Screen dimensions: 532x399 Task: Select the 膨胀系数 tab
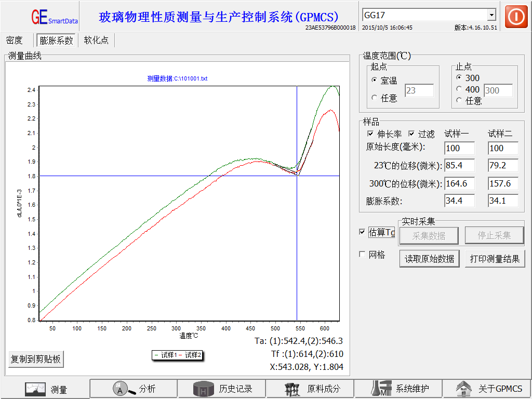tap(56, 41)
